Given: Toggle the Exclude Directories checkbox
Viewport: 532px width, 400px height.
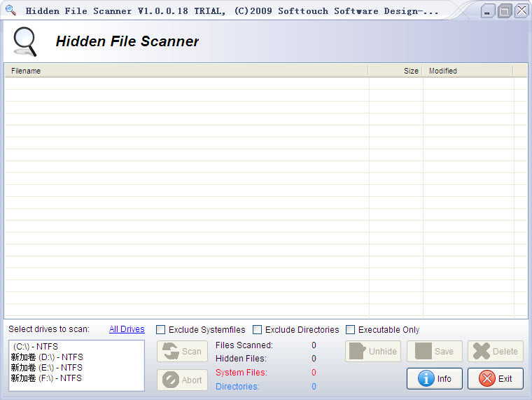Looking at the screenshot, I should 258,330.
